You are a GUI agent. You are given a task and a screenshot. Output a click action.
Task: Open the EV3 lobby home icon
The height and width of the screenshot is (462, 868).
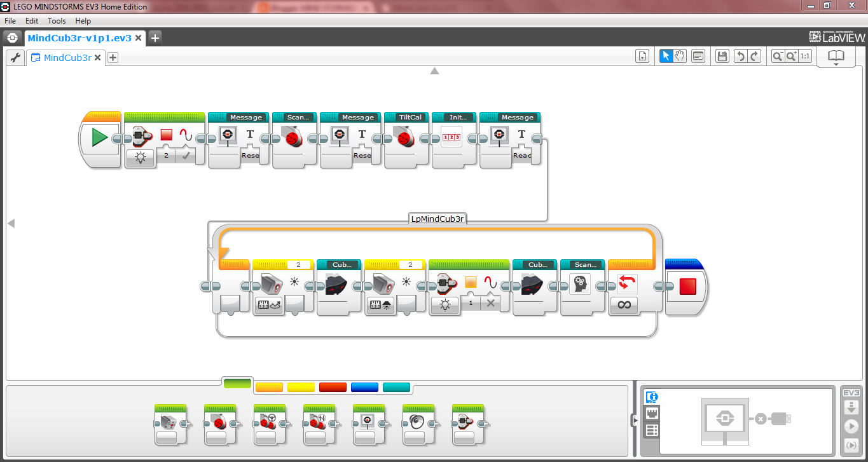(13, 38)
